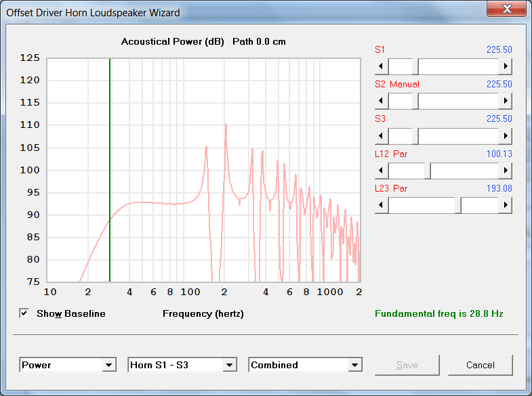This screenshot has height=396, width=532.
Task: Click the L12 Par slider left arrow
Action: point(382,171)
